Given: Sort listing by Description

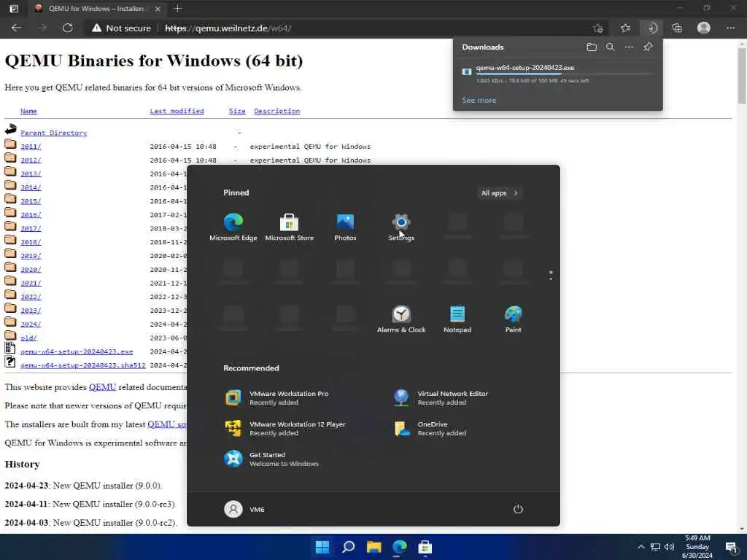Looking at the screenshot, I should coord(276,111).
